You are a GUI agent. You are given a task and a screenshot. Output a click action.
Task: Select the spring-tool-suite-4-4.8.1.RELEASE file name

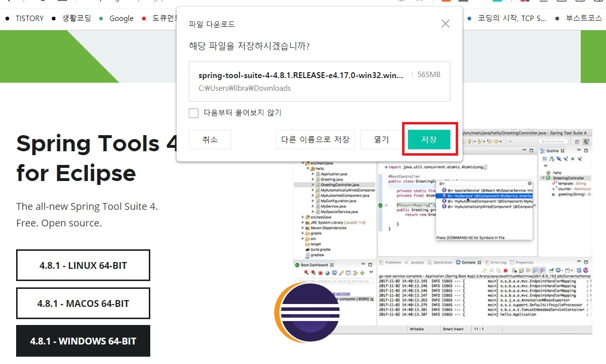click(x=301, y=75)
